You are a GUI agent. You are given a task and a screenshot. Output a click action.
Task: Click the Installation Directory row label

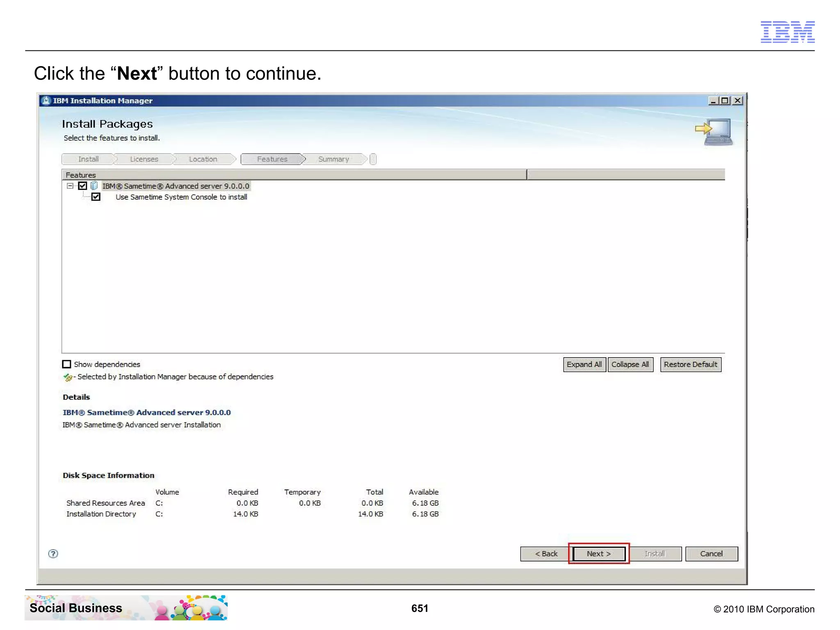click(101, 514)
